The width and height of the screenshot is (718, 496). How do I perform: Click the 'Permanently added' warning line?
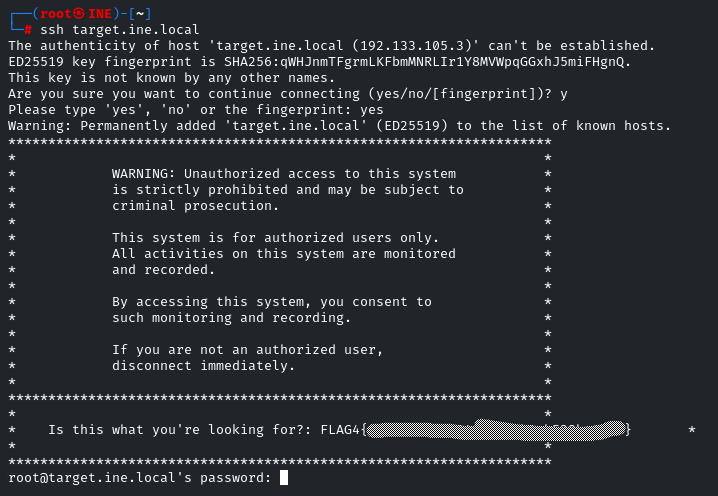coord(340,126)
